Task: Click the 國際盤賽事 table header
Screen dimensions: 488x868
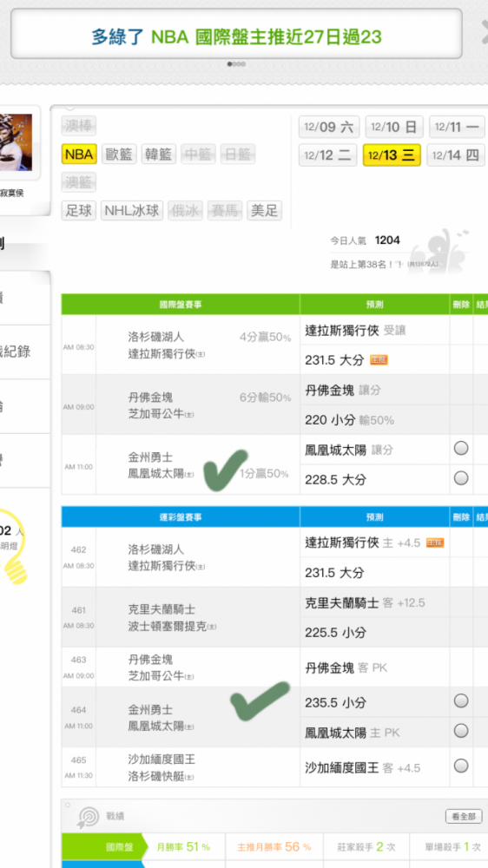Action: point(181,305)
